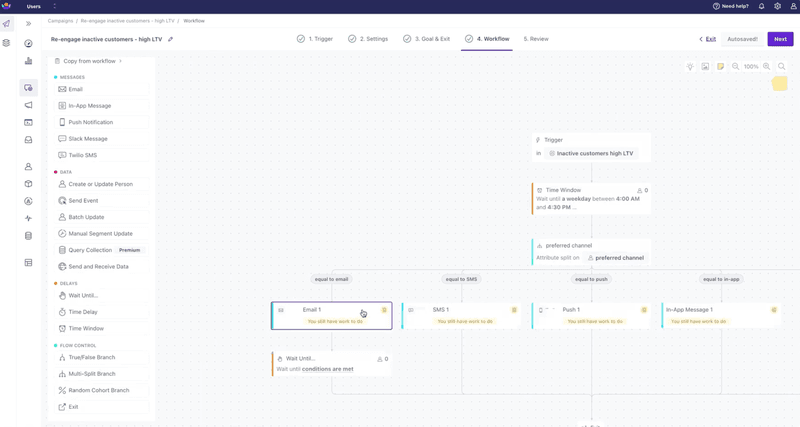Image resolution: width=800 pixels, height=427 pixels.
Task: Switch to the 5. Review tab
Action: pos(536,39)
